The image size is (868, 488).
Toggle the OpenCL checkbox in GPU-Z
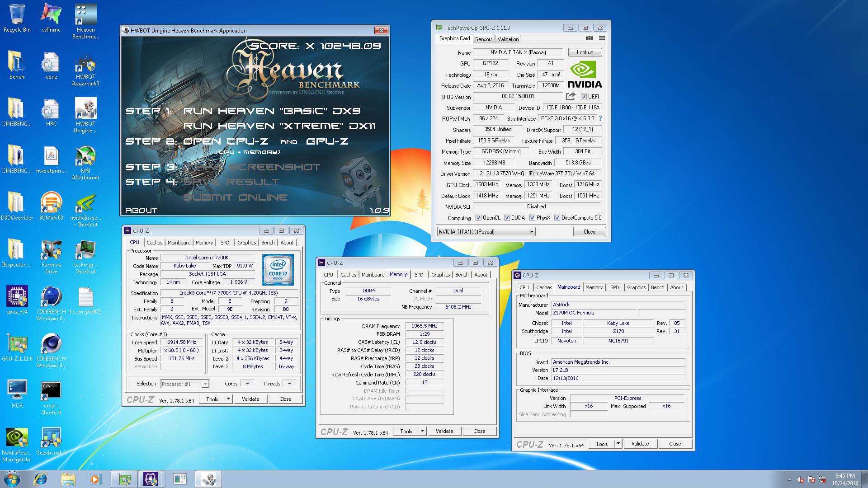[x=478, y=218]
